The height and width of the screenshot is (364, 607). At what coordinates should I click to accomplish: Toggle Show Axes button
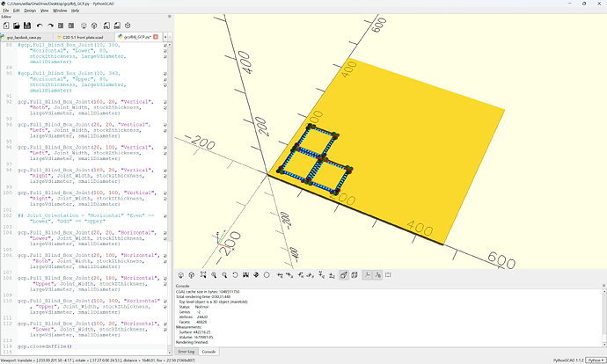[x=367, y=275]
